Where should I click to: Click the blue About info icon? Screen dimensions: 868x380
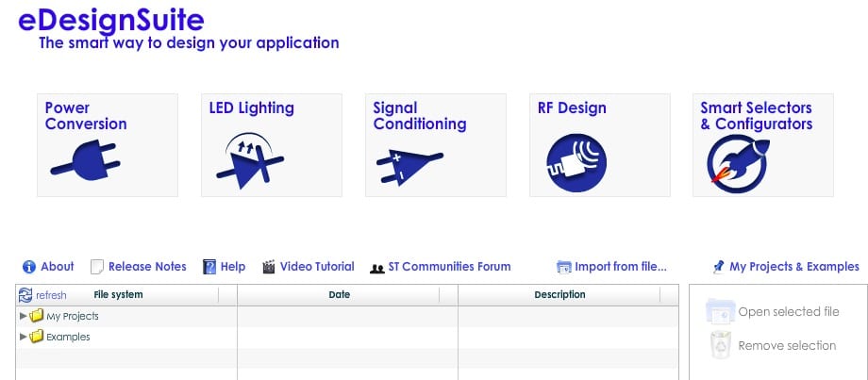pyautogui.click(x=29, y=267)
